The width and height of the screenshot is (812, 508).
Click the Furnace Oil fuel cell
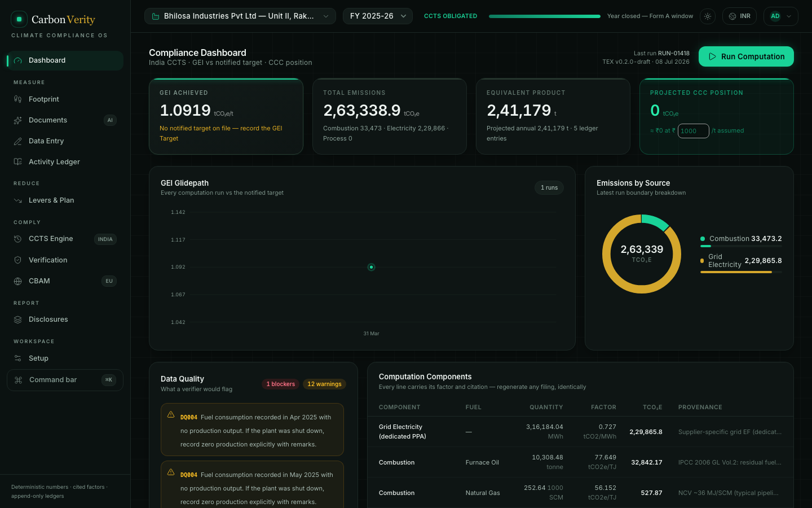[x=482, y=462]
